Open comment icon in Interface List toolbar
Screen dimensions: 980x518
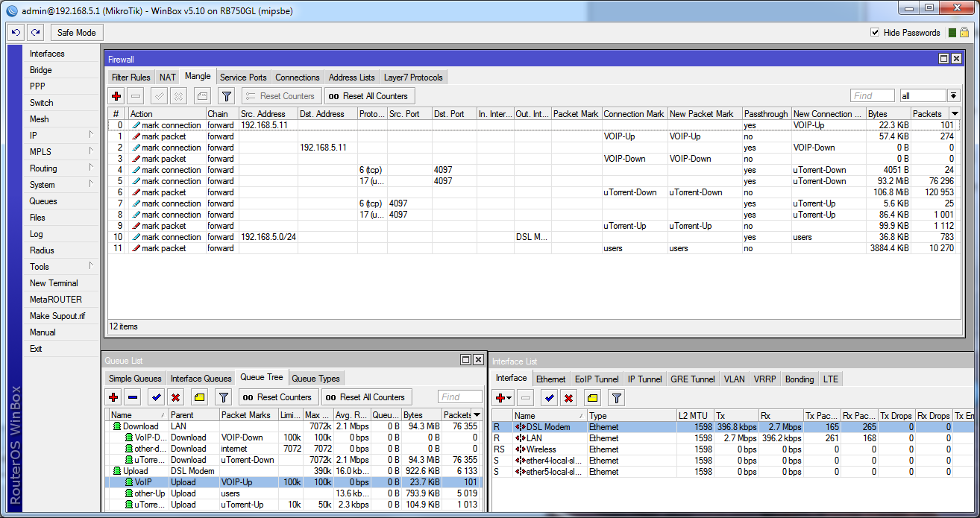click(591, 398)
